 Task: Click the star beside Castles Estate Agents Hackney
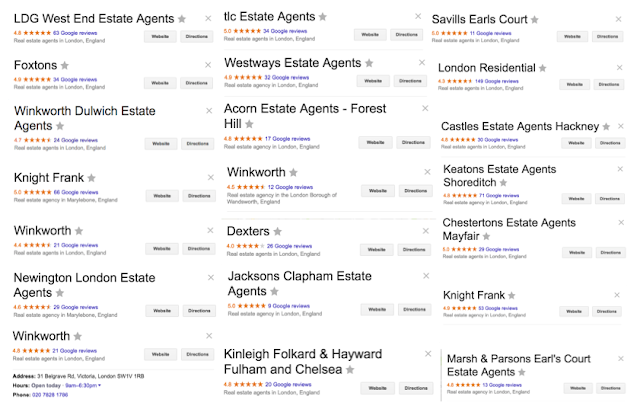click(x=606, y=127)
